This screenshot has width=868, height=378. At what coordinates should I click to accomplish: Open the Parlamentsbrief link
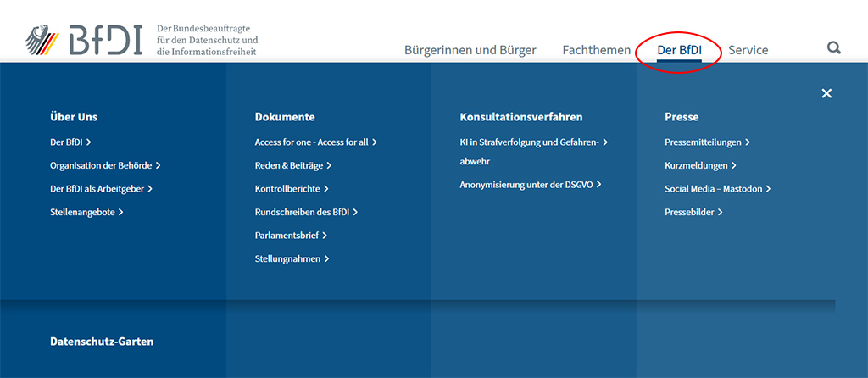click(291, 236)
